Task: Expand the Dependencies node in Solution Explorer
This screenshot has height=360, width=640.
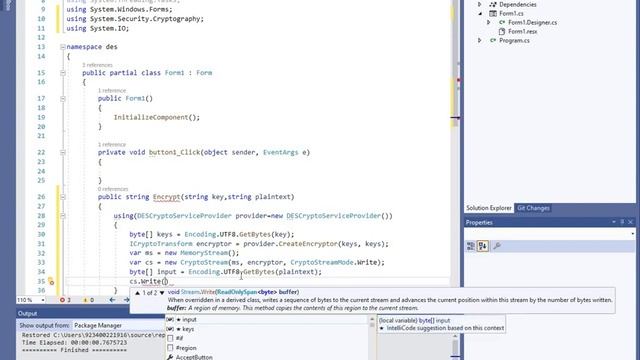Action: point(480,4)
